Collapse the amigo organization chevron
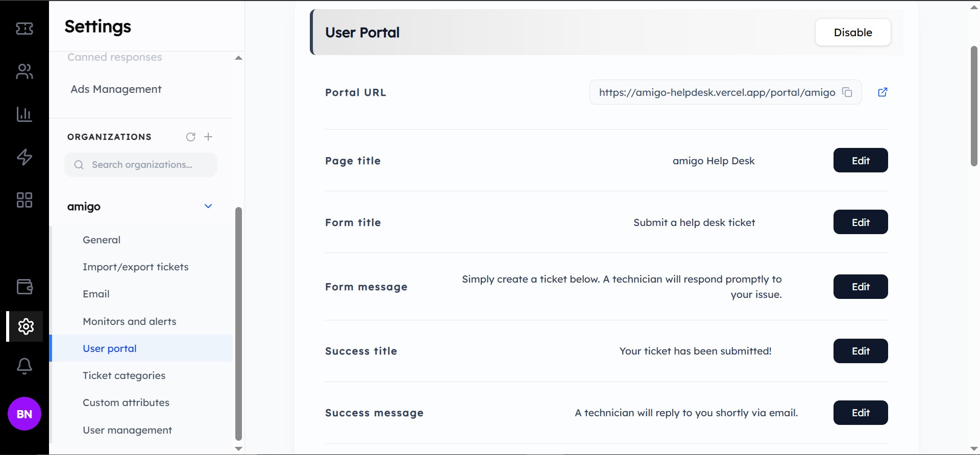The height and width of the screenshot is (455, 980). pyautogui.click(x=208, y=206)
